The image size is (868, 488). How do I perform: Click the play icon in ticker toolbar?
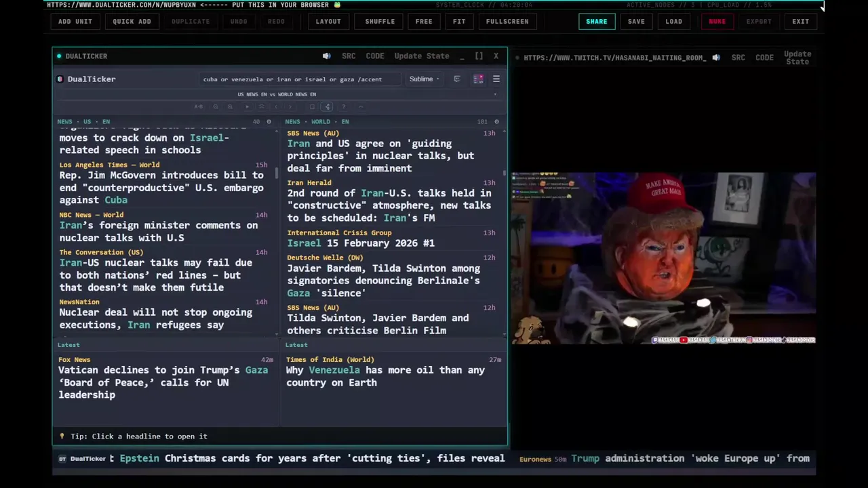click(247, 106)
